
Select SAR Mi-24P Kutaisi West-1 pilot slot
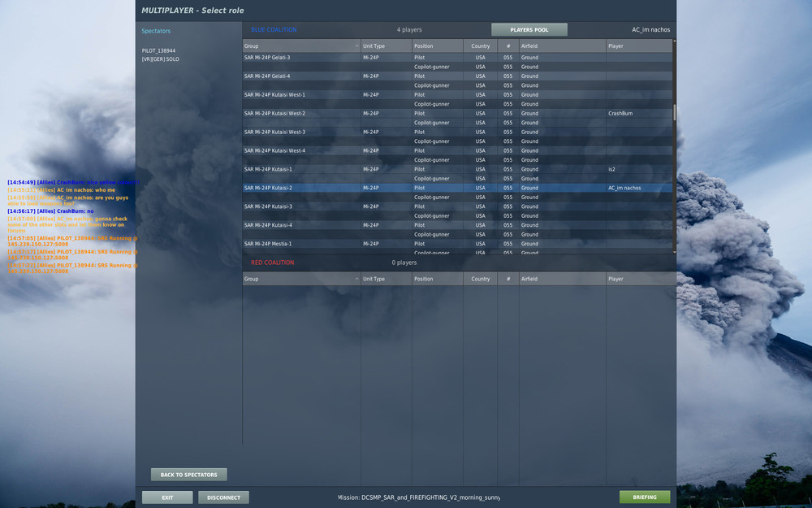[x=457, y=95]
